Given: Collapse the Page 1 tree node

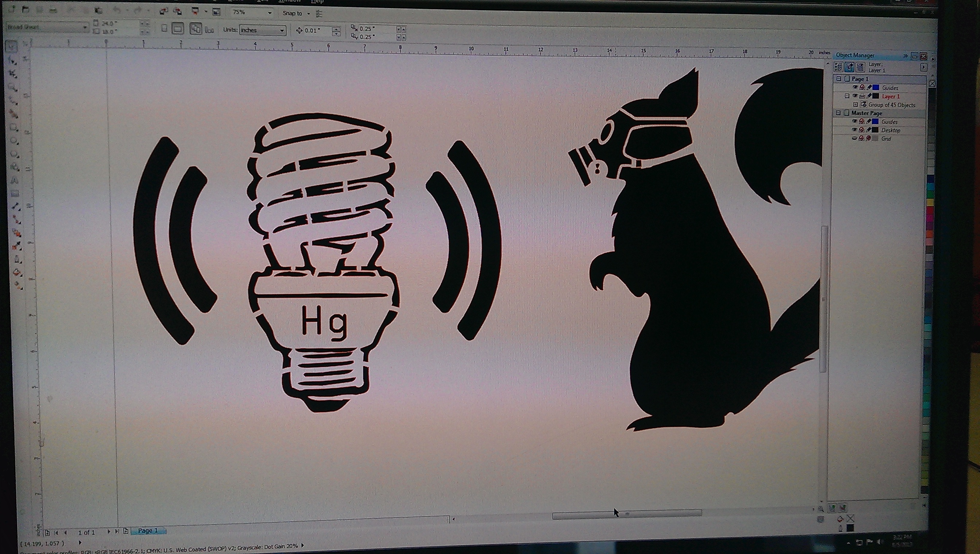Looking at the screenshot, I should 839,79.
